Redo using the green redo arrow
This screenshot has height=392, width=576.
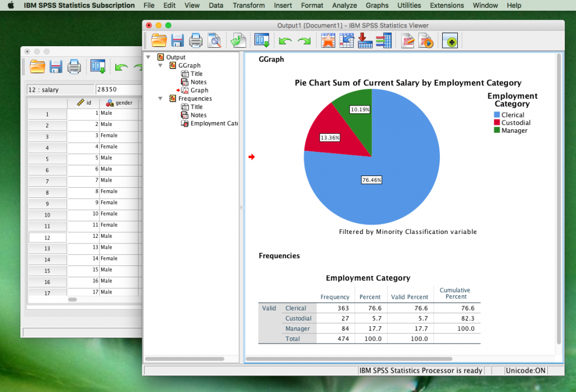(x=303, y=40)
